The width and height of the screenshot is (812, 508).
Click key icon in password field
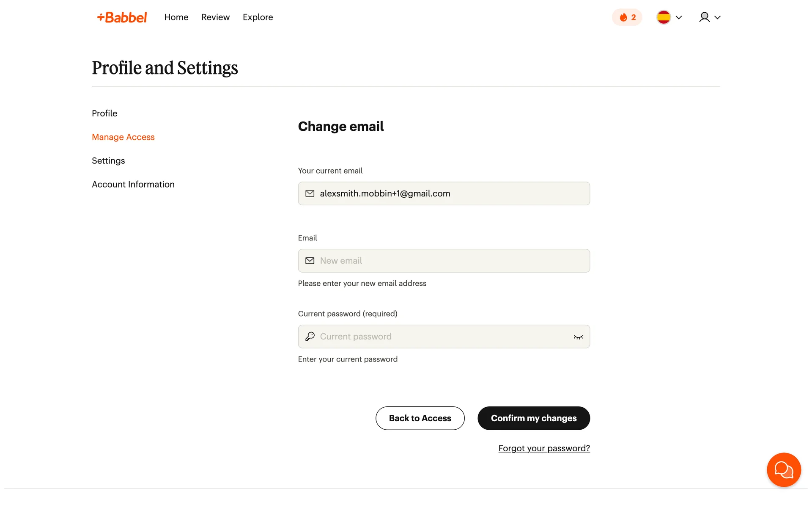point(310,337)
